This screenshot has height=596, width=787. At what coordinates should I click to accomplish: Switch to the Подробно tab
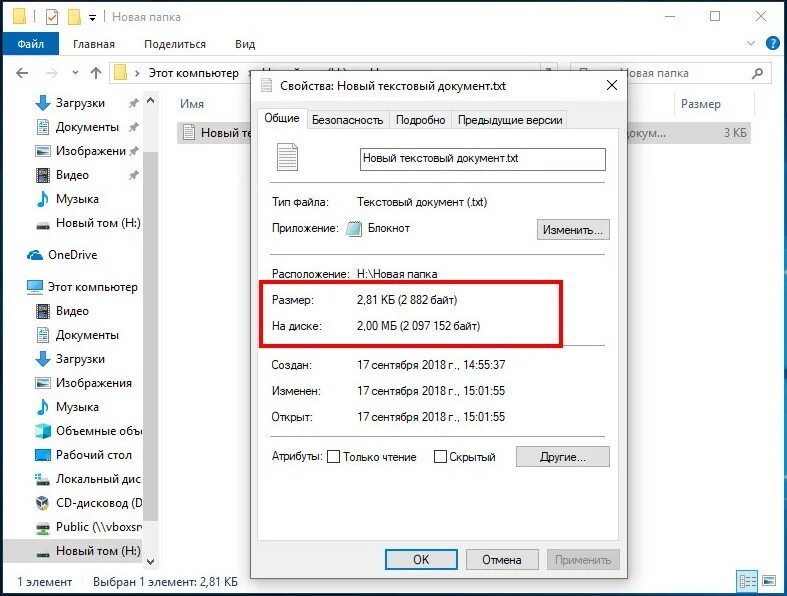pyautogui.click(x=421, y=120)
